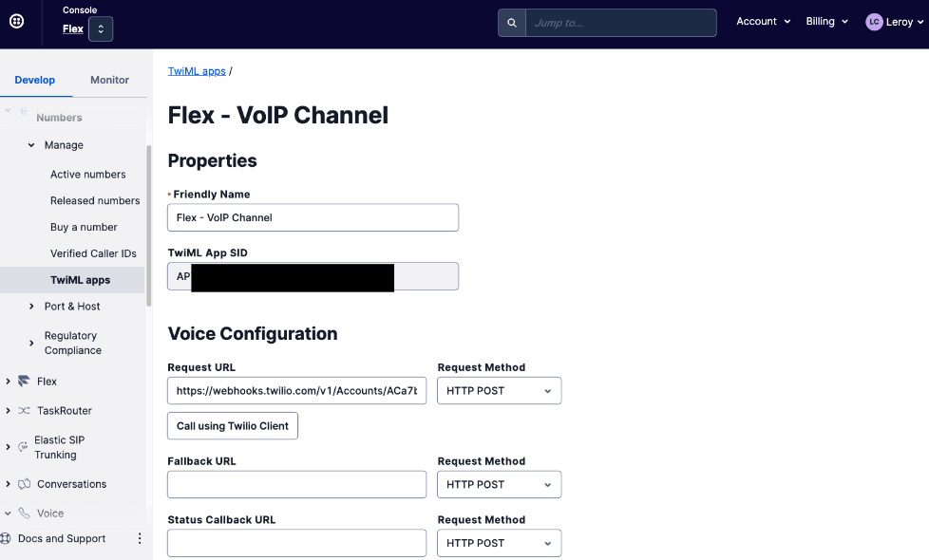Collapse the Manage submenu

point(31,145)
